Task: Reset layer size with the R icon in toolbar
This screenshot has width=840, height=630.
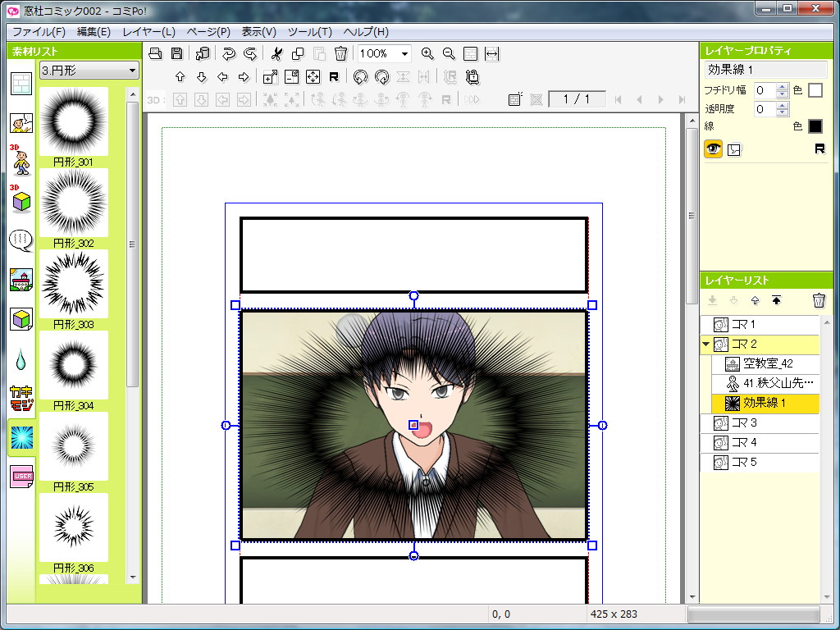Action: pyautogui.click(x=334, y=77)
